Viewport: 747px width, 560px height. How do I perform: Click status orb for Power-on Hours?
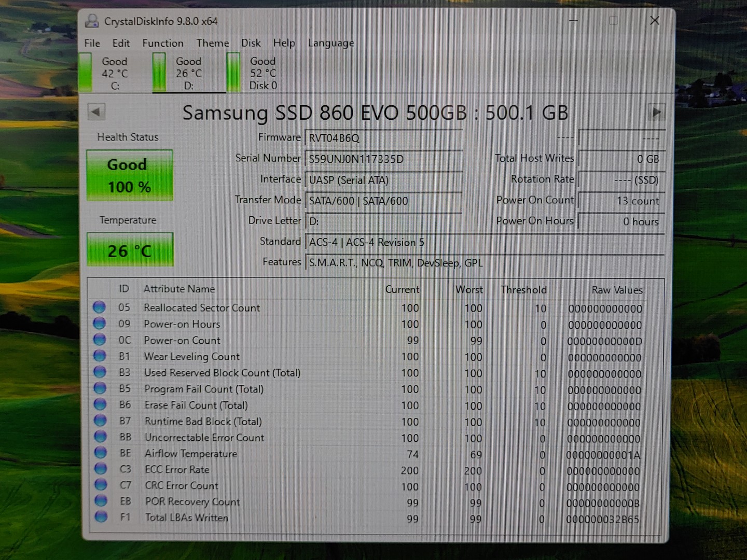click(100, 324)
